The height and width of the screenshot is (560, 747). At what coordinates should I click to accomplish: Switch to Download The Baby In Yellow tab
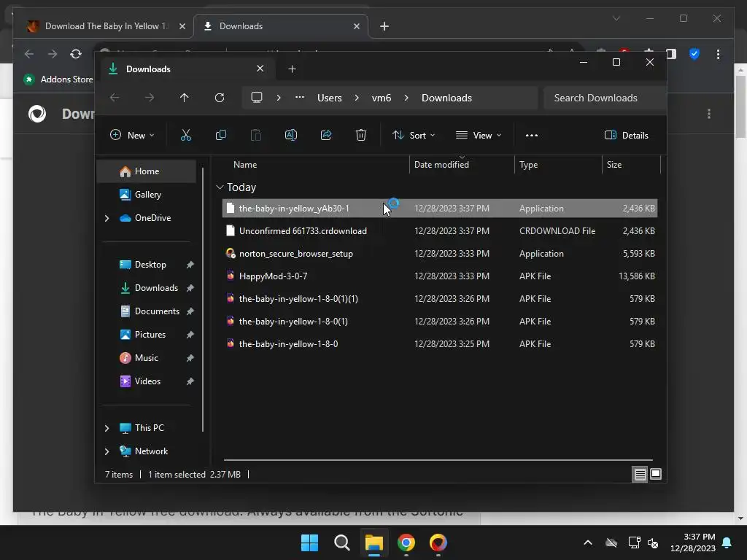click(x=105, y=26)
